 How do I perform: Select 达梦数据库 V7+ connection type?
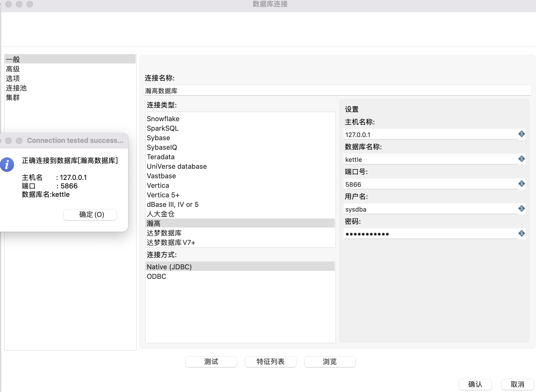(x=171, y=243)
